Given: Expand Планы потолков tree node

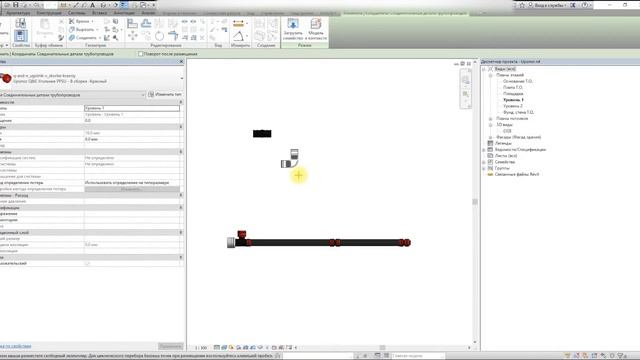Looking at the screenshot, I should [x=491, y=118].
